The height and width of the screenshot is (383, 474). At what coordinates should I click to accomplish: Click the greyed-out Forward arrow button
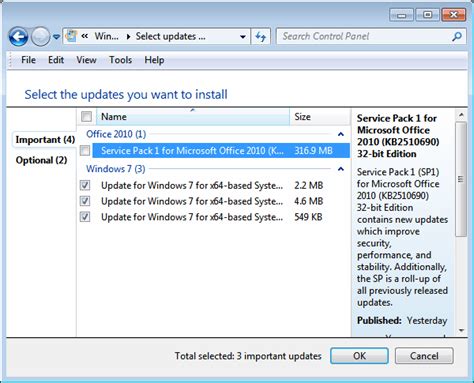tap(41, 36)
